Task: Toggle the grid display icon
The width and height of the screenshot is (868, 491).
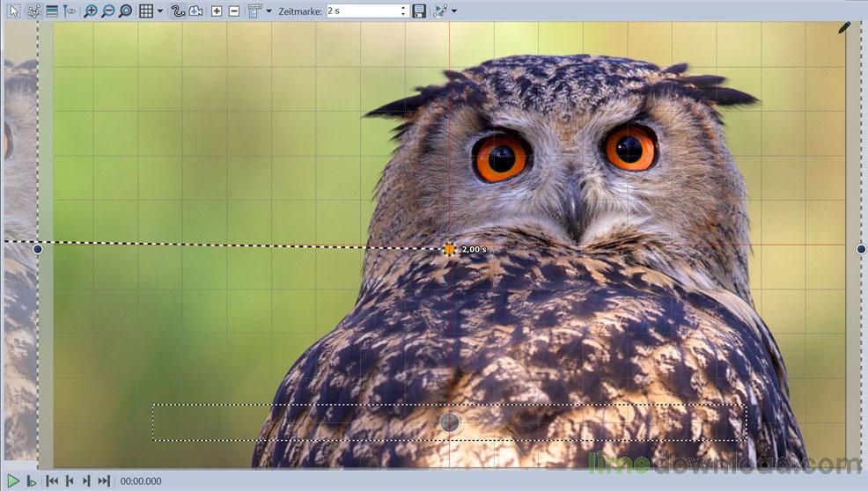Action: click(146, 11)
